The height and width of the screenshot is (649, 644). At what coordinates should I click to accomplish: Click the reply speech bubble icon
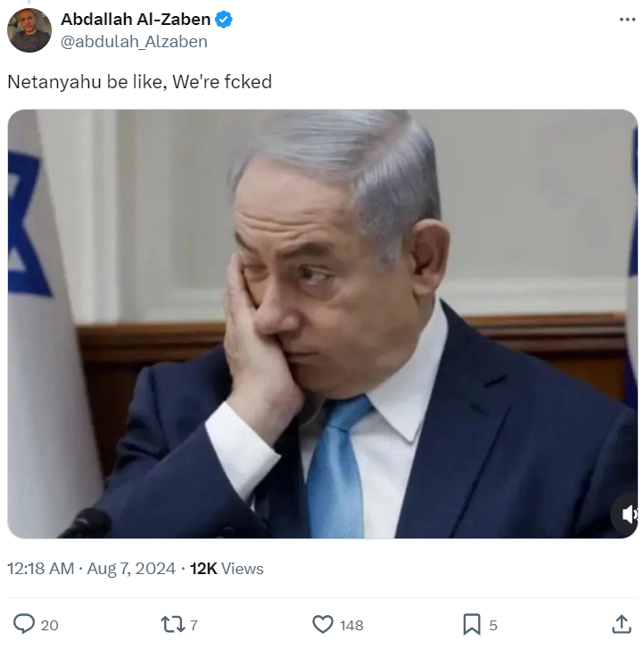(x=24, y=623)
